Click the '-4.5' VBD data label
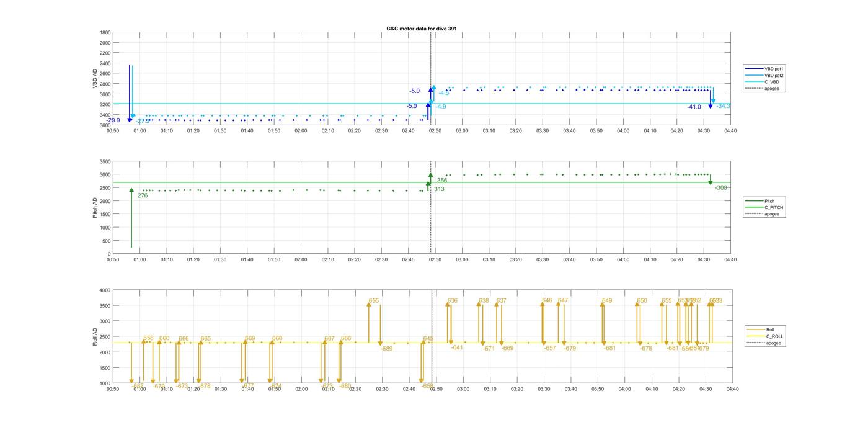Image resolution: width=868 pixels, height=430 pixels. tap(444, 93)
